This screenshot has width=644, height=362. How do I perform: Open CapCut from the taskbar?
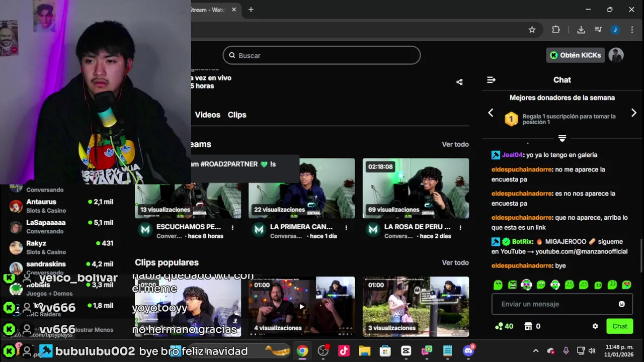click(x=406, y=351)
